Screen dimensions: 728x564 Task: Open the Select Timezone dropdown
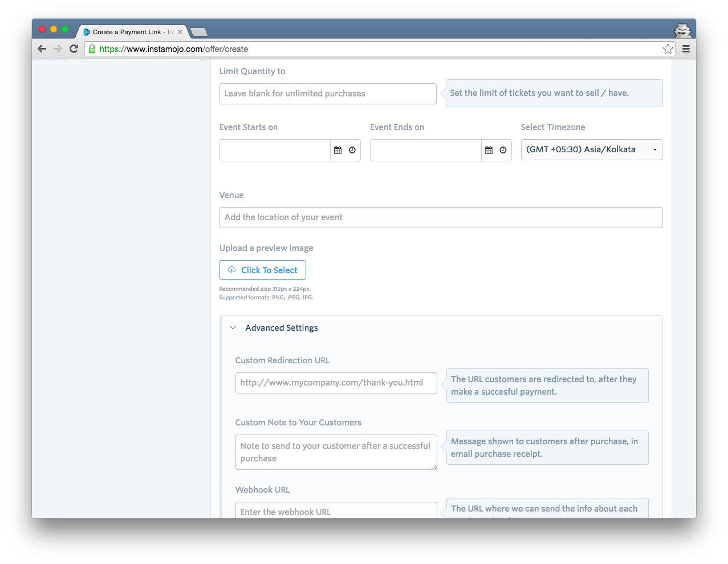coord(591,149)
